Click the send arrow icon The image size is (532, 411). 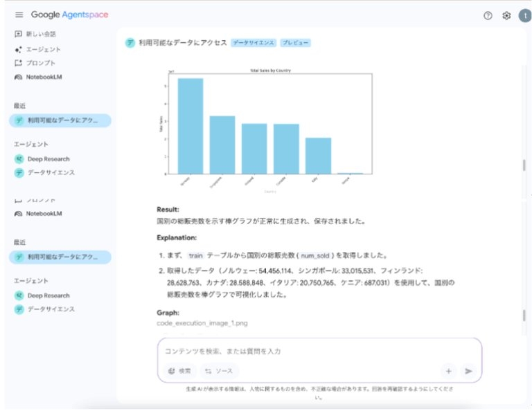468,371
